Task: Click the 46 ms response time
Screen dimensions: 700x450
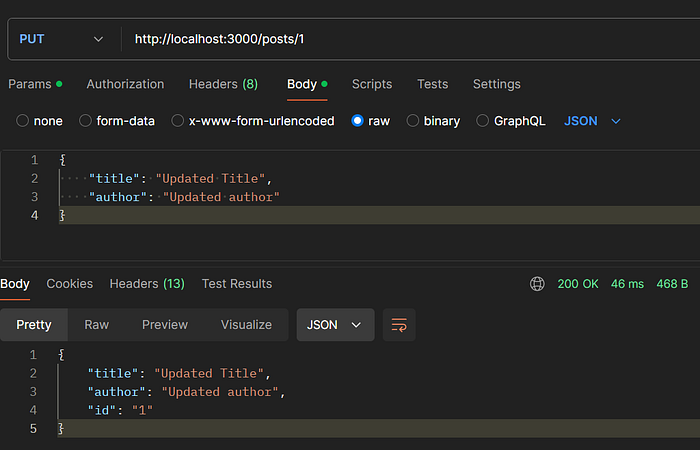Action: 627,284
